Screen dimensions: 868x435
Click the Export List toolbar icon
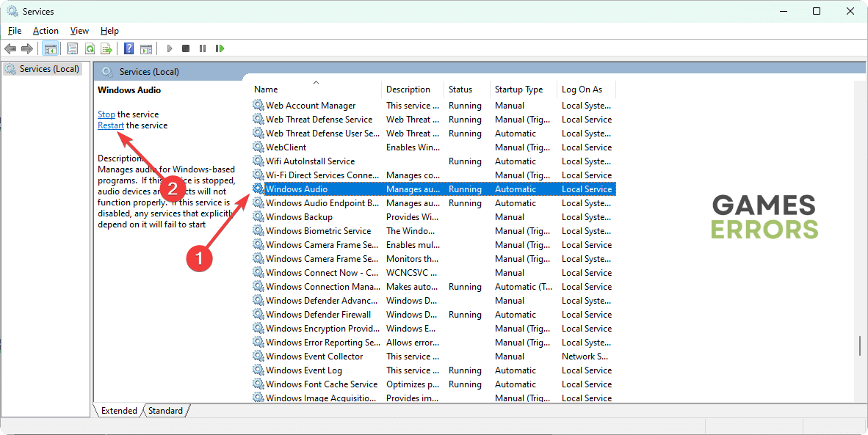tap(106, 48)
